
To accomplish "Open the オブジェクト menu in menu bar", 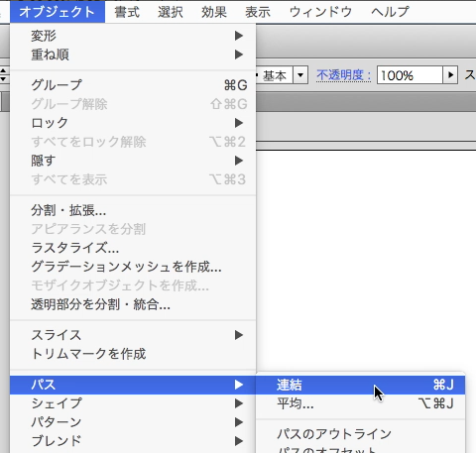I will [x=58, y=12].
